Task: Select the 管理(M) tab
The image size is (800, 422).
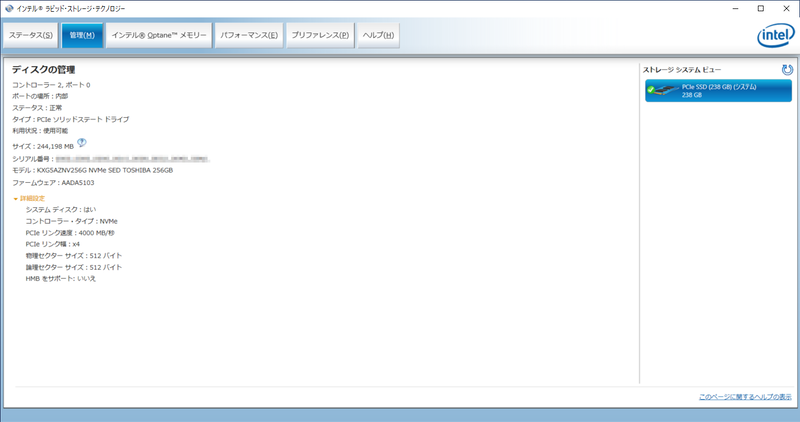Action: 82,35
